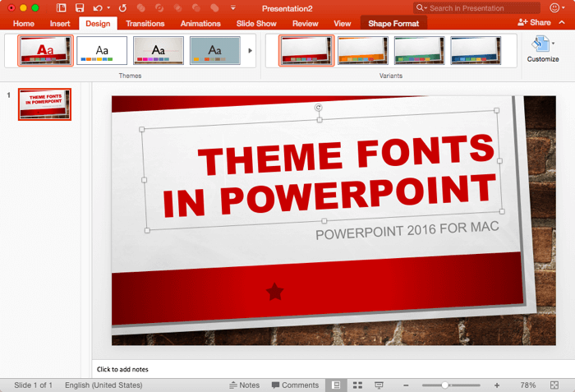This screenshot has width=575, height=392.
Task: Select the plain white Office theme thumbnail
Action: point(102,50)
